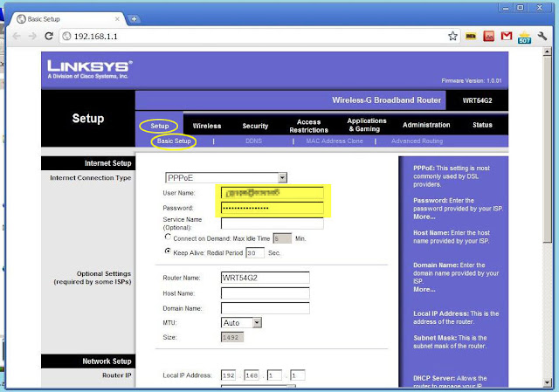559x392 pixels.
Task: Click the Internet Setup section header
Action: pyautogui.click(x=108, y=163)
